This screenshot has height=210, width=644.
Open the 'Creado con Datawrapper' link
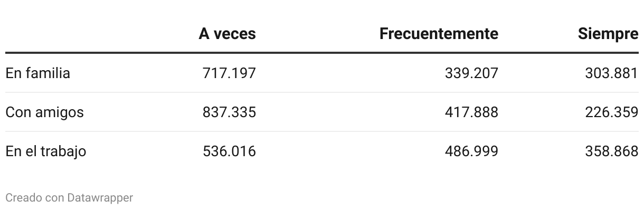[69, 198]
